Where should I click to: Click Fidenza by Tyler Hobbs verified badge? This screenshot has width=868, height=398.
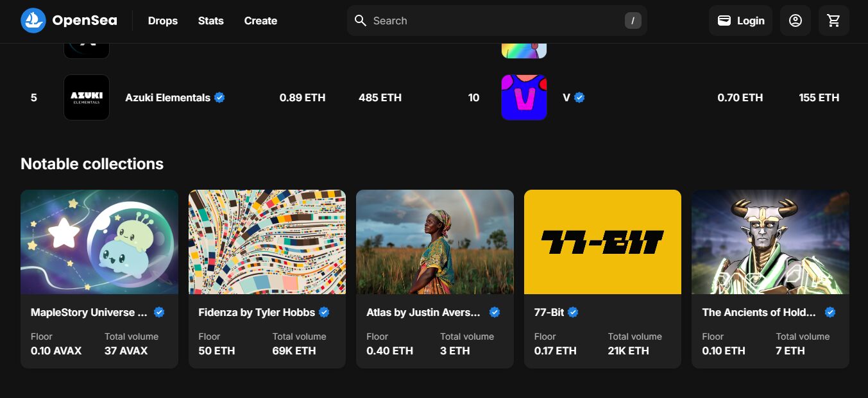point(324,312)
